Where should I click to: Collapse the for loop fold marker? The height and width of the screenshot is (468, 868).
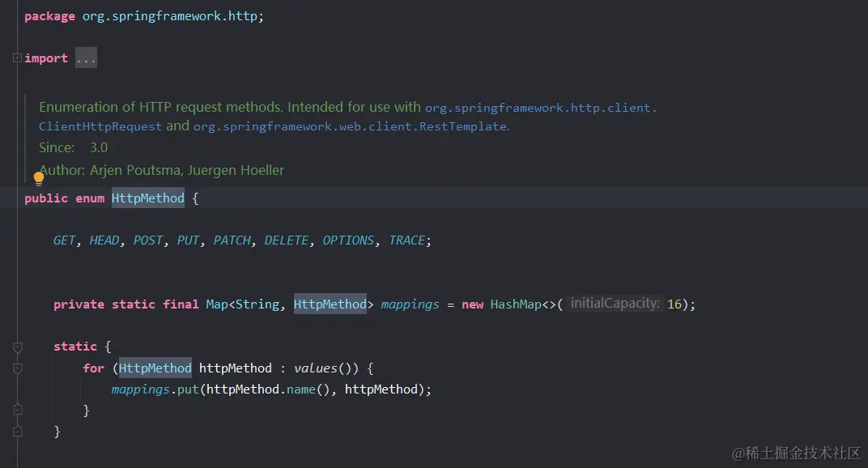pos(17,369)
